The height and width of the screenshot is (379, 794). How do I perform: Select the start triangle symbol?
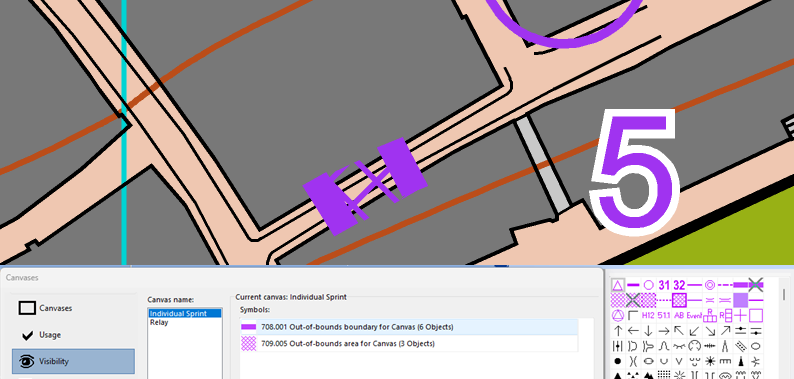[617, 285]
